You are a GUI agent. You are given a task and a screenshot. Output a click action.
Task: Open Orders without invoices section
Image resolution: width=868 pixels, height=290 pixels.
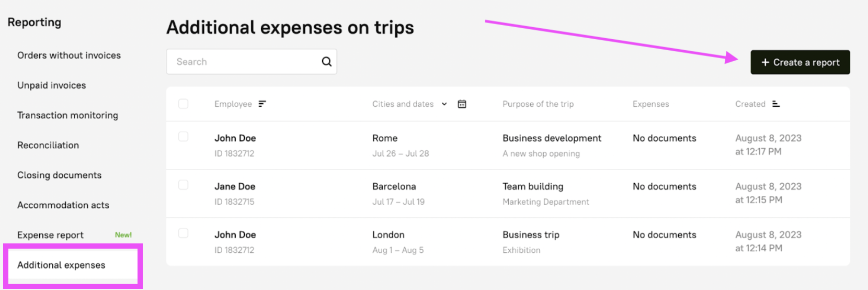[x=69, y=55]
